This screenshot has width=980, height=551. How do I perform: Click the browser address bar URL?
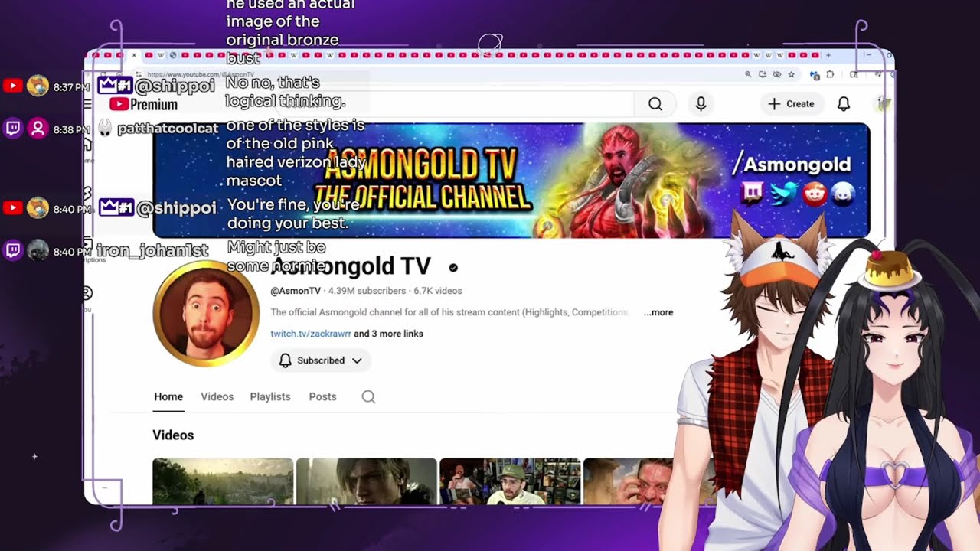(201, 74)
